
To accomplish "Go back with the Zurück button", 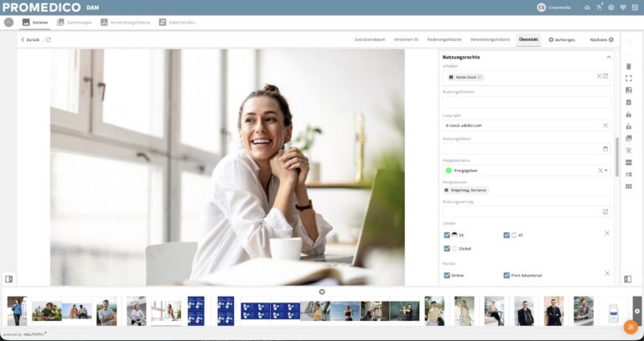I will [30, 40].
